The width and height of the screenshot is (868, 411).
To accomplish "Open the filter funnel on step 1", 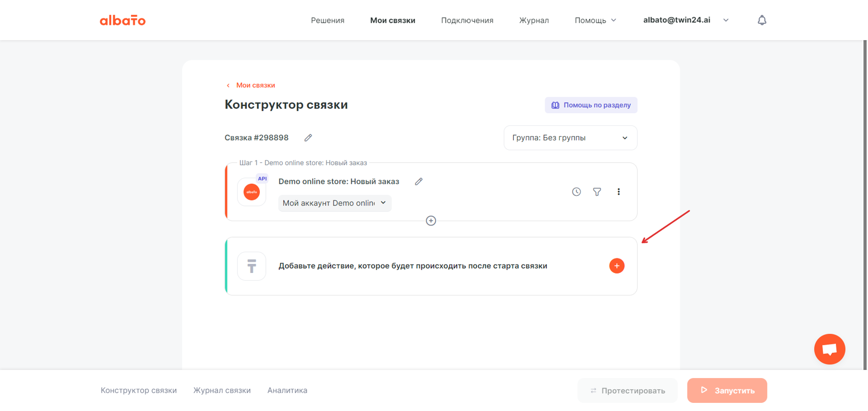I will point(597,192).
